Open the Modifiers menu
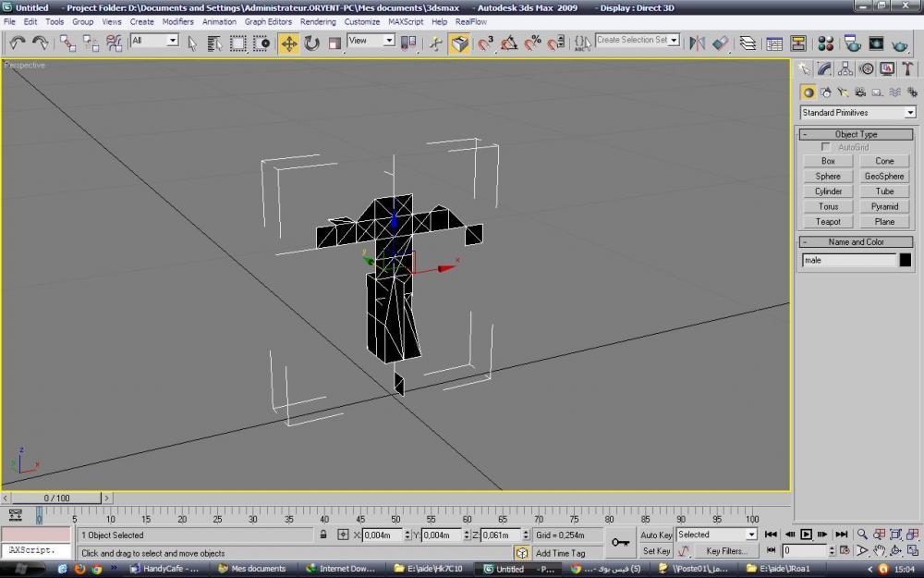 pyautogui.click(x=177, y=21)
